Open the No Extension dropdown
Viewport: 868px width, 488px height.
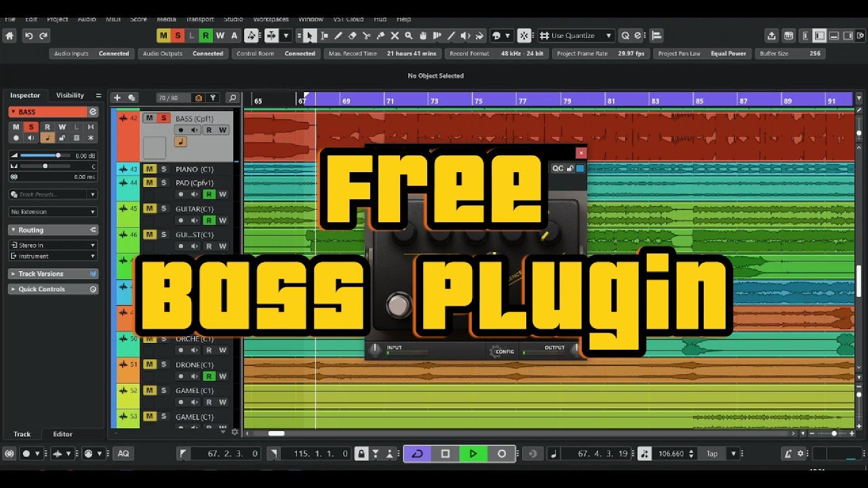click(x=53, y=212)
